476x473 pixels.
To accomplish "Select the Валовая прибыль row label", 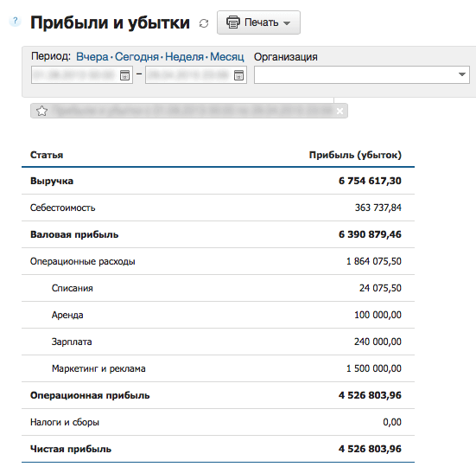I will pyautogui.click(x=74, y=234).
